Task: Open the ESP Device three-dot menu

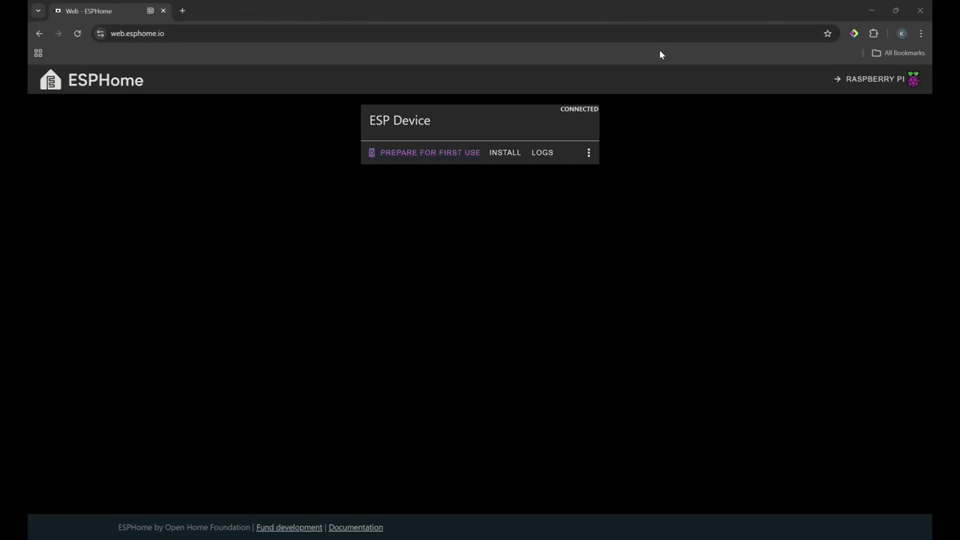Action: coord(588,153)
